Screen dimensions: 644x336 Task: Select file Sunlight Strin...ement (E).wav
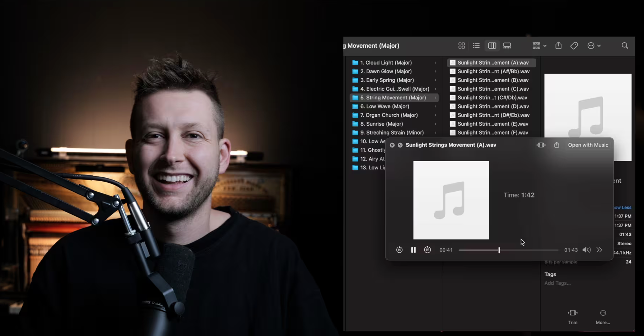pyautogui.click(x=491, y=124)
